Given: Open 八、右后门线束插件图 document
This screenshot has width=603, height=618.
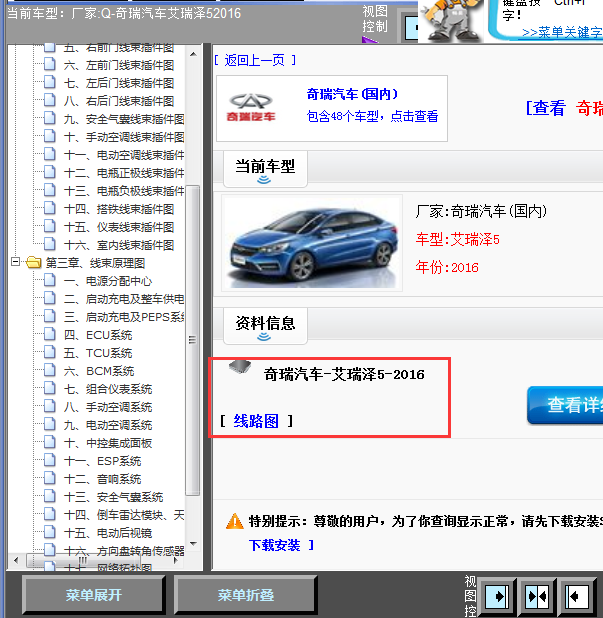Looking at the screenshot, I should pos(119,101).
